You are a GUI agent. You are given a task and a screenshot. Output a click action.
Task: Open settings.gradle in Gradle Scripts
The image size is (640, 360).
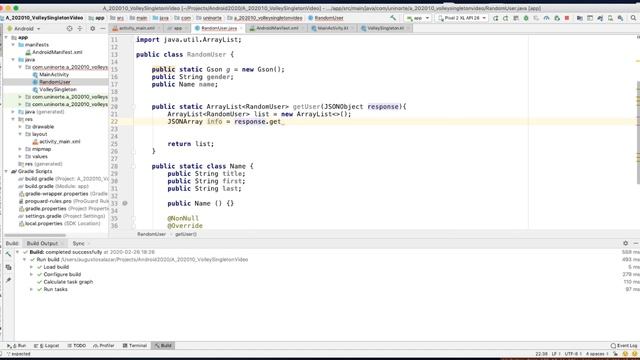[x=42, y=216]
